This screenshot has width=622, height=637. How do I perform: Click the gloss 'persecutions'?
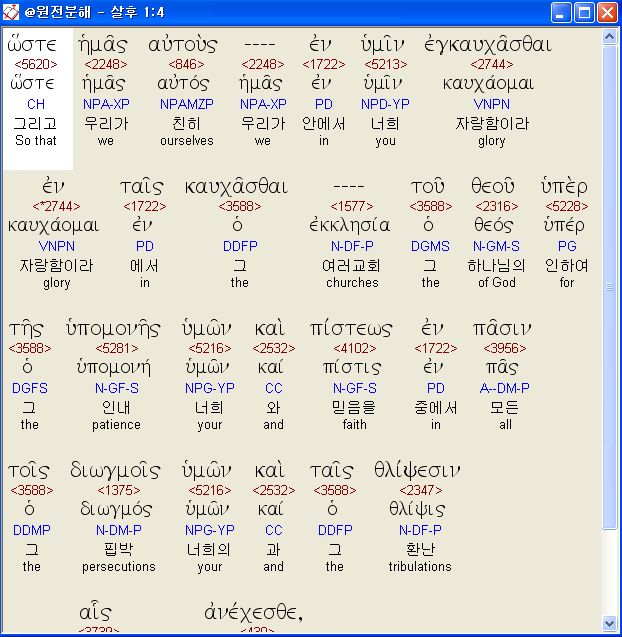point(119,567)
